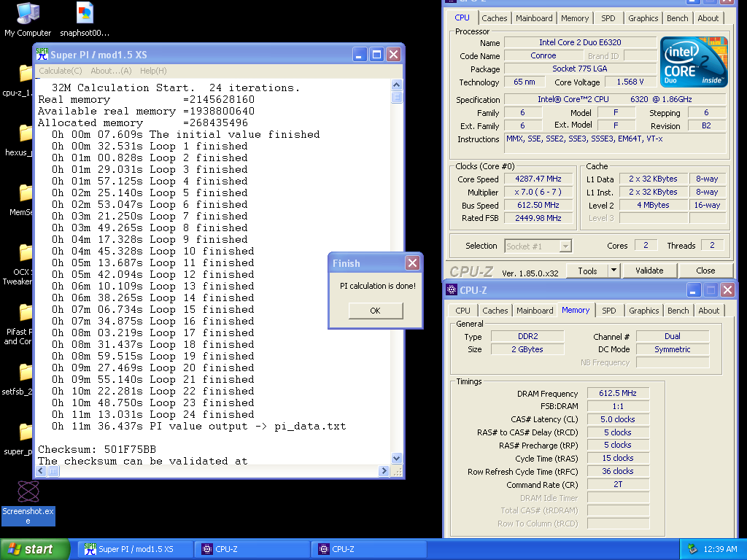Select first CPU-Z taskbar button
The height and width of the screenshot is (560, 747).
pyautogui.click(x=252, y=549)
